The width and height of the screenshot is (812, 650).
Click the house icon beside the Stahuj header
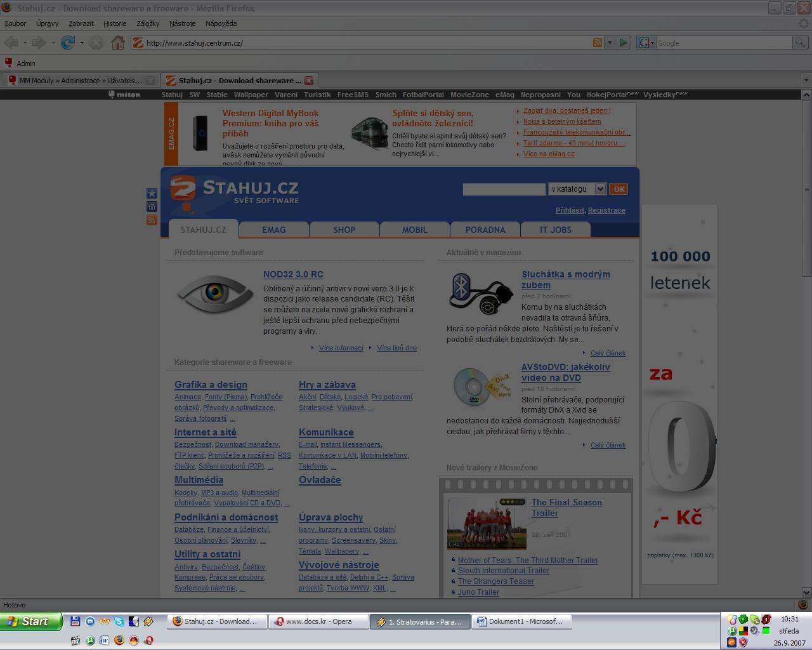(x=152, y=206)
